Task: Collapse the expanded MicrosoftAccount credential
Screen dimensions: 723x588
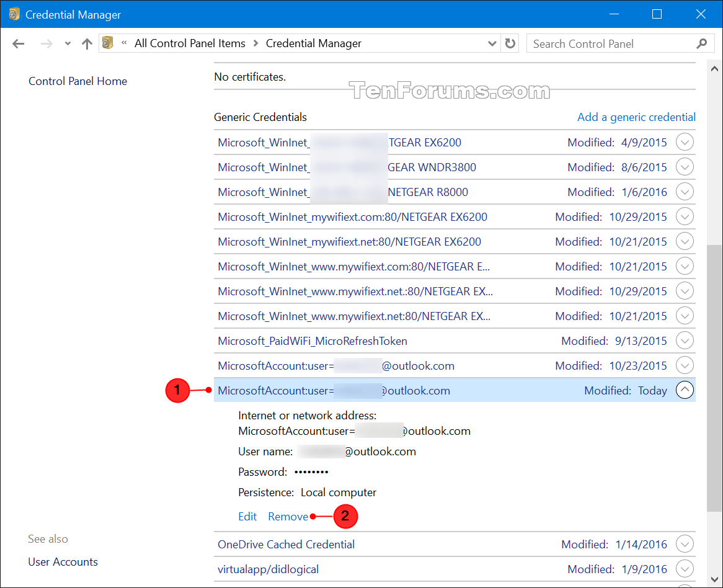Action: coord(685,390)
